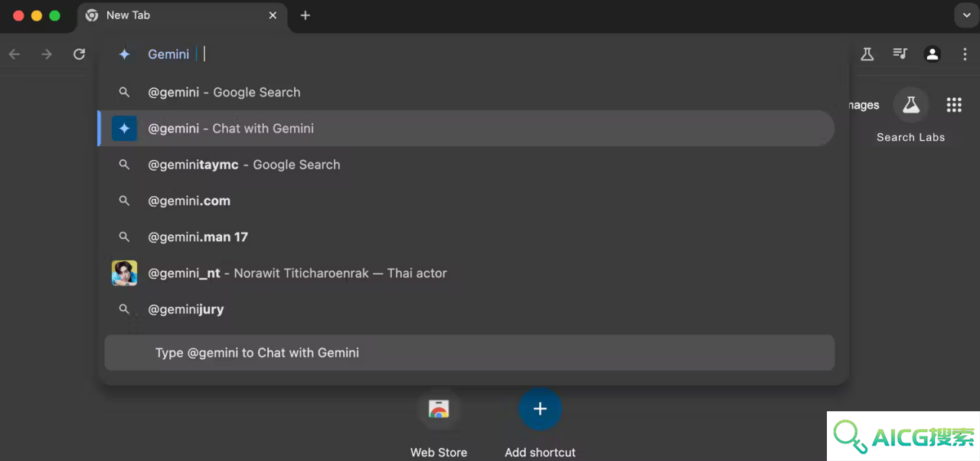
Task: Reload the current page
Action: pyautogui.click(x=79, y=54)
